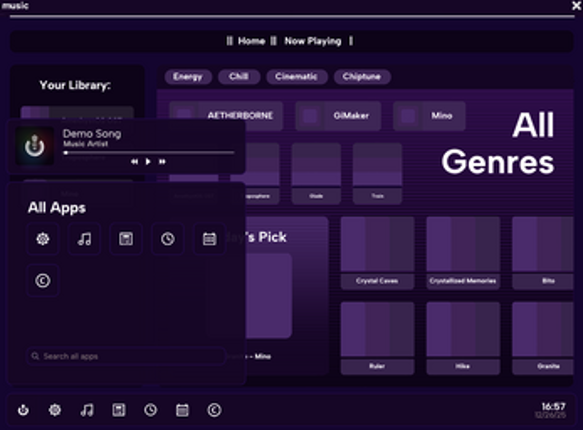Viewport: 583px width, 430px height.
Task: Open the calendar app in the taskbar
Action: [182, 410]
